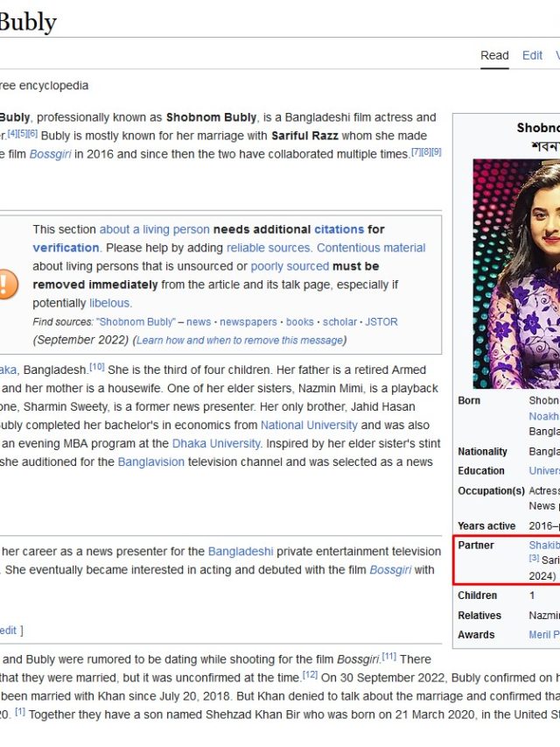Open the 'Contentious material' link

tap(371, 248)
